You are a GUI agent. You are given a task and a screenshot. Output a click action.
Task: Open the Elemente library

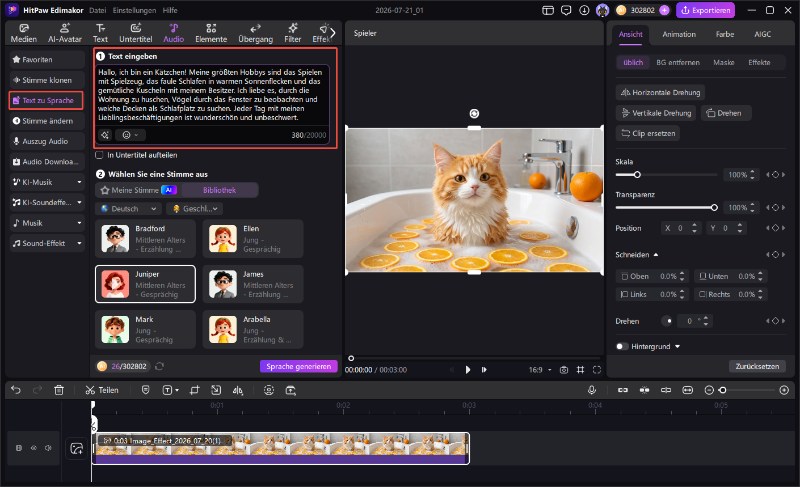pos(211,33)
